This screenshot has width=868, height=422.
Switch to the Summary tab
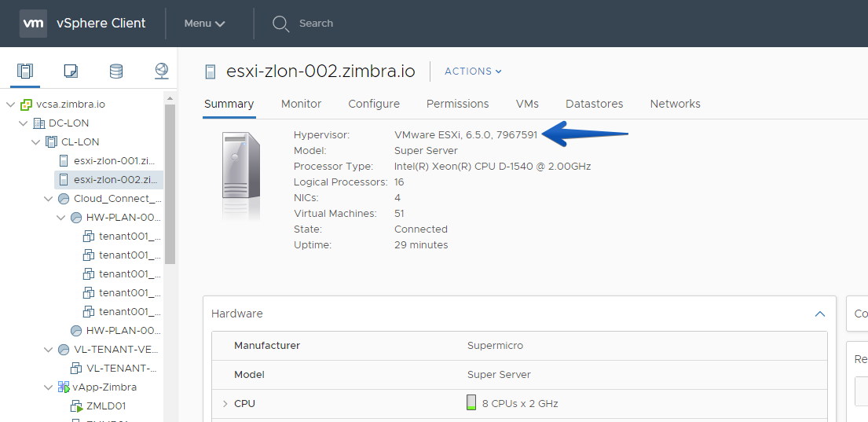pyautogui.click(x=229, y=104)
